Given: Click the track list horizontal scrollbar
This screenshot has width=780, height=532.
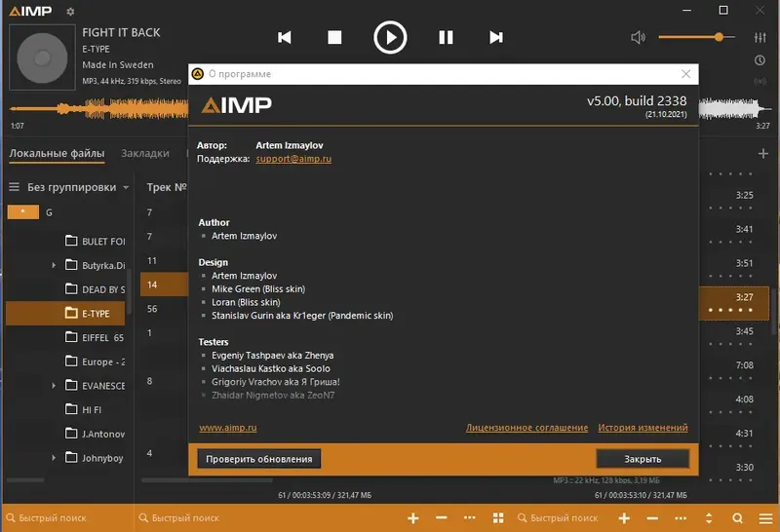Looking at the screenshot, I should pos(207,480).
